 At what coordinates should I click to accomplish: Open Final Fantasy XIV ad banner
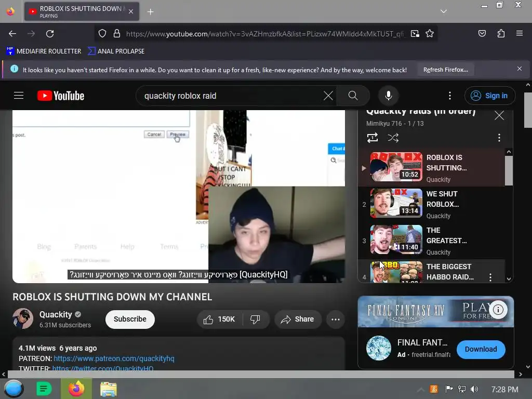pyautogui.click(x=436, y=312)
